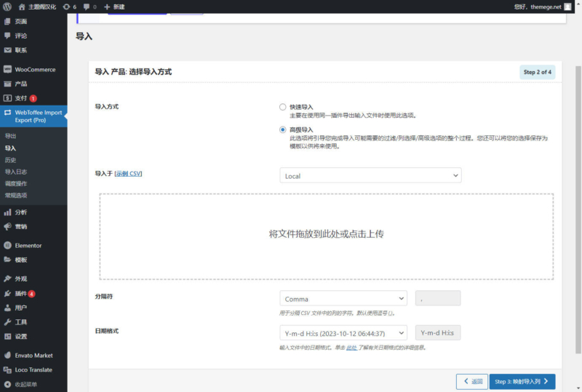Click the 此处 date format link
Image resolution: width=582 pixels, height=392 pixels.
(x=351, y=348)
